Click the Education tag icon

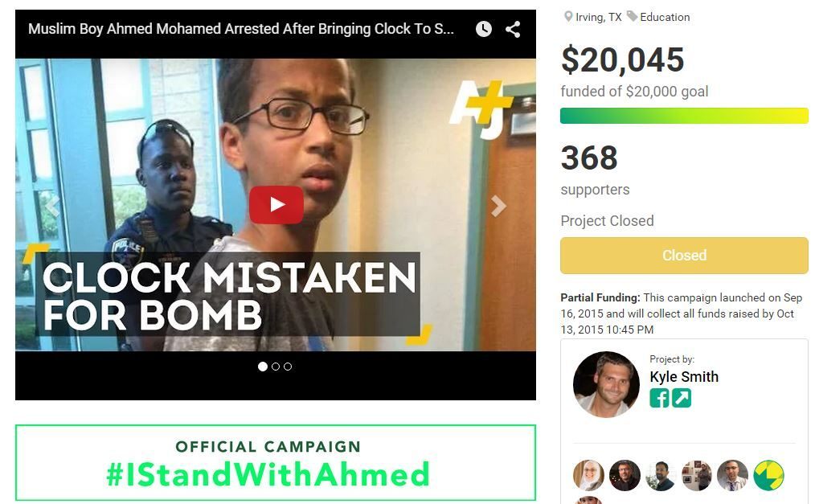(632, 17)
